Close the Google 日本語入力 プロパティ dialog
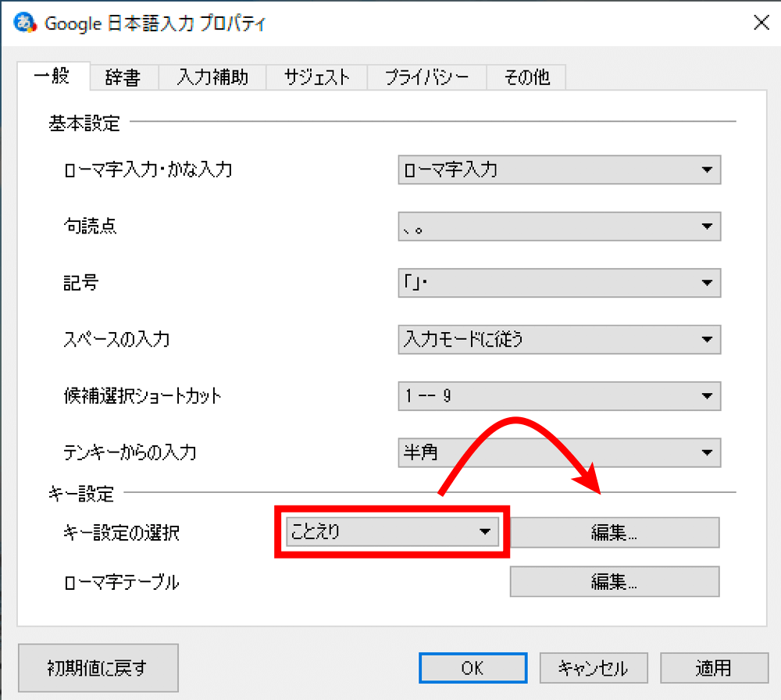The image size is (781, 700). coord(761,23)
